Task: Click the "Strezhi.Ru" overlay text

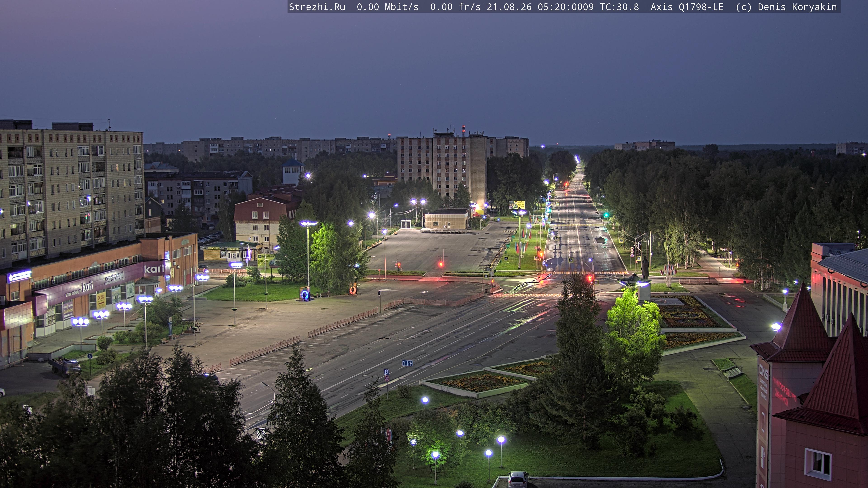Action: (317, 7)
